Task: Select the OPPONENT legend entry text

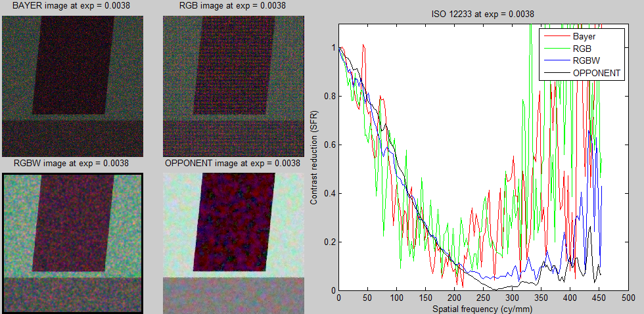Action: click(x=597, y=73)
